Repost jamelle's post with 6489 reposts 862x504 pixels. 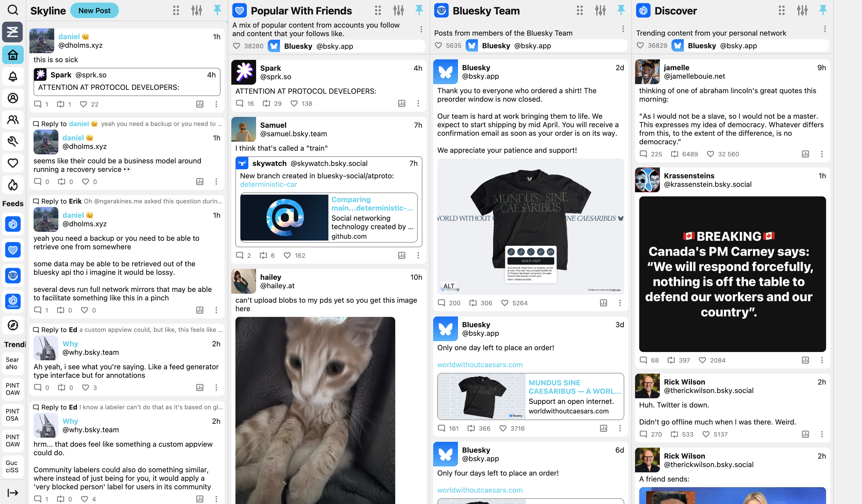(x=674, y=154)
